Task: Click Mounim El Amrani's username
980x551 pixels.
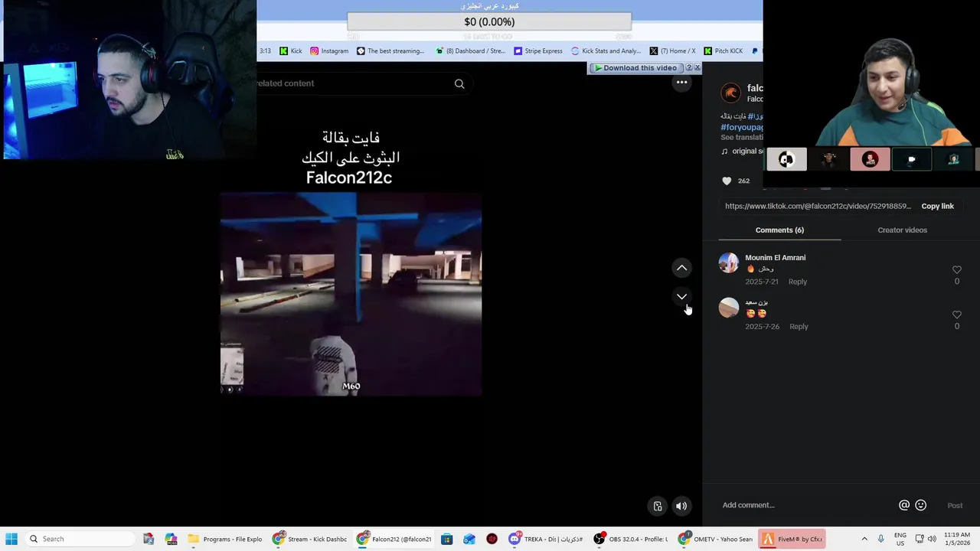Action: (x=775, y=258)
